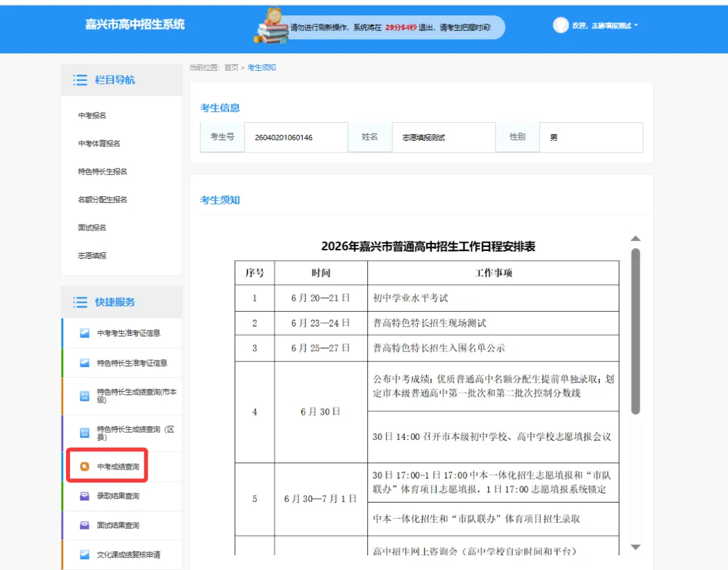This screenshot has width=728, height=570.
Task: Click the 欢迎, 志愿填报测试 username
Action: [602, 26]
